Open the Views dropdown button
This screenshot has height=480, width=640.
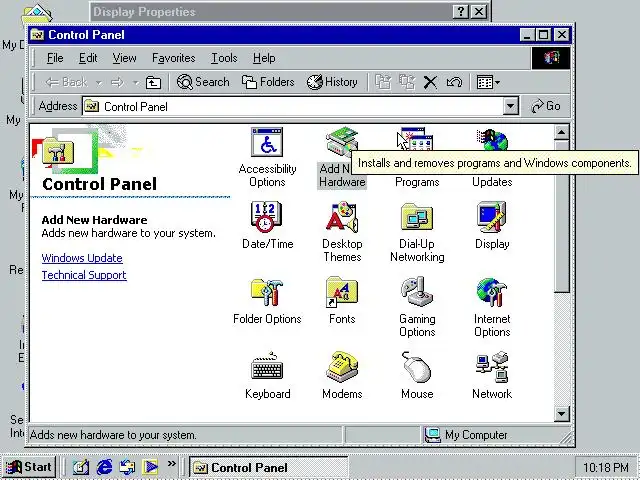click(488, 82)
